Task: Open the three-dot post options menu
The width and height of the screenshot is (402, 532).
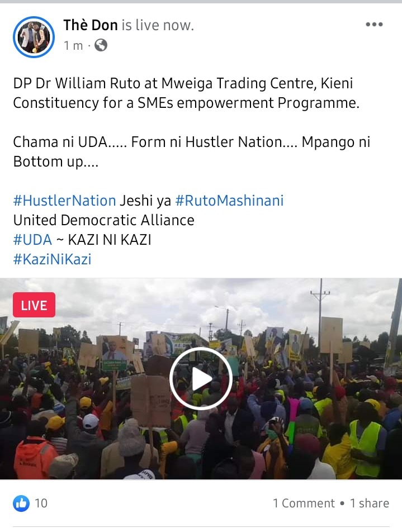Action: coord(374,25)
